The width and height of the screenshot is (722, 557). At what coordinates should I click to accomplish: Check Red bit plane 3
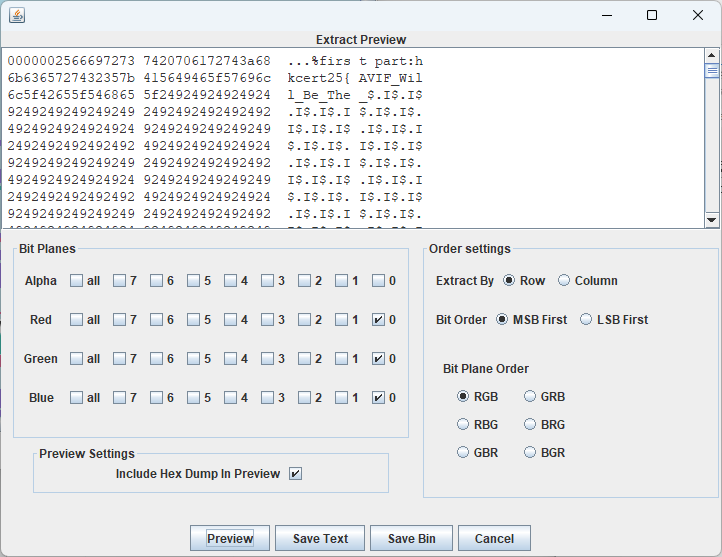pyautogui.click(x=267, y=319)
